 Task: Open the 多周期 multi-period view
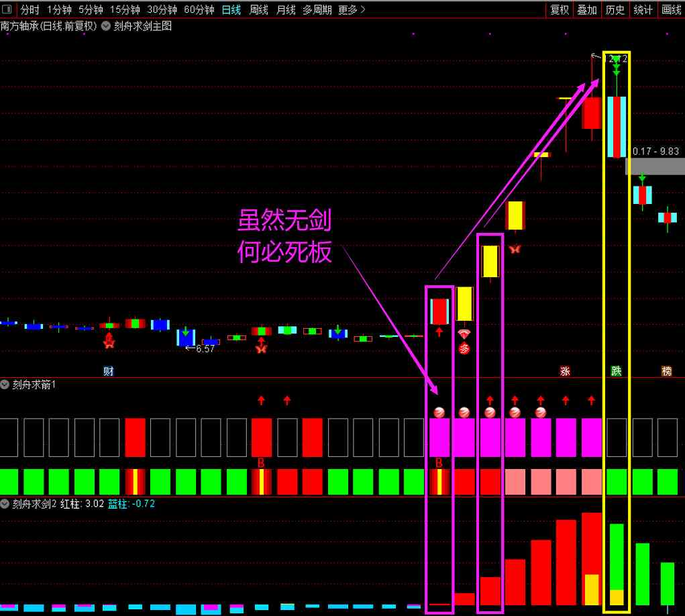(317, 9)
